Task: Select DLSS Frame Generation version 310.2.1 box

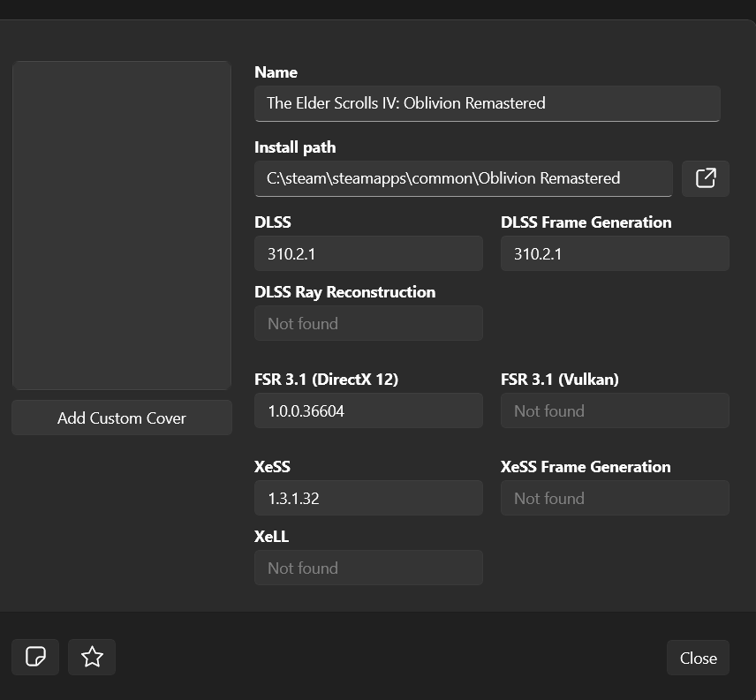Action: pos(615,253)
